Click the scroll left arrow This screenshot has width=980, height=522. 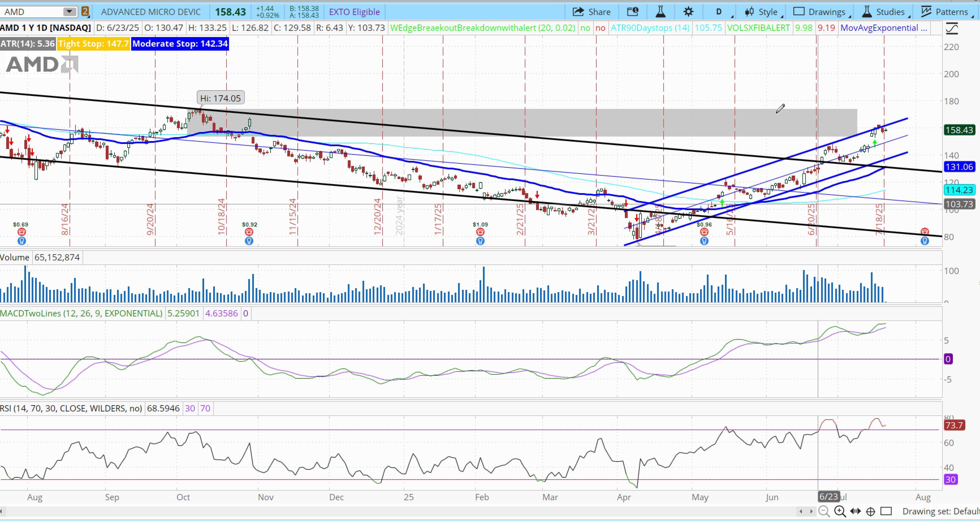coord(801,511)
